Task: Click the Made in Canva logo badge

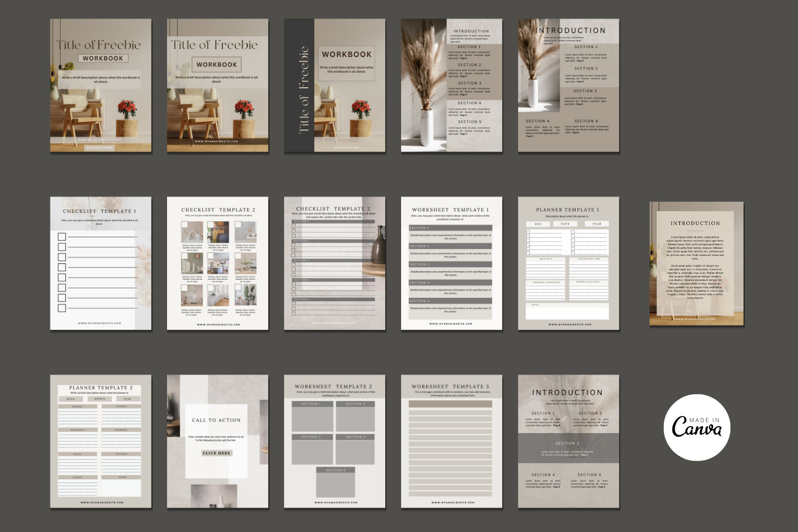Action: [x=697, y=427]
